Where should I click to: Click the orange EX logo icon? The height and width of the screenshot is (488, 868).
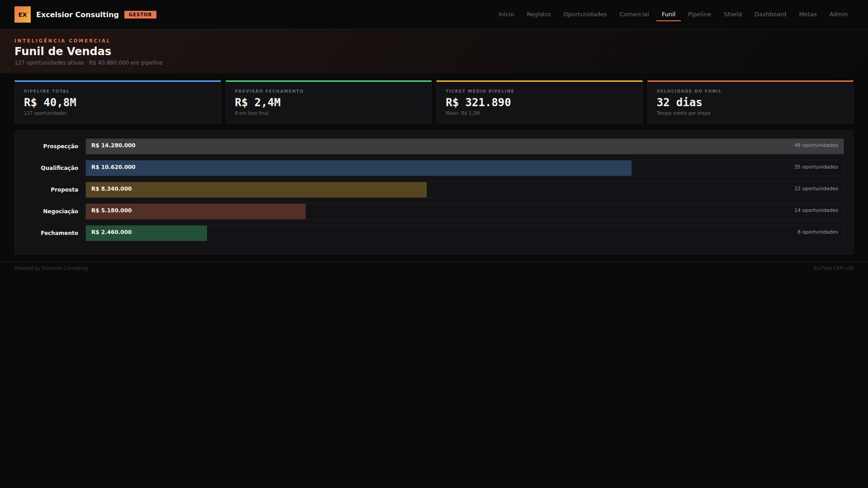23,14
